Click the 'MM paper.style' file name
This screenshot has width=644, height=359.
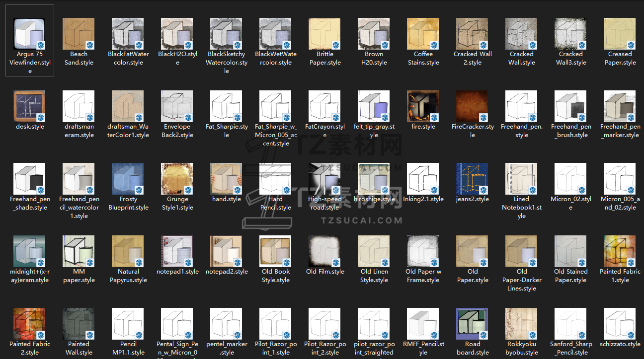(x=79, y=276)
